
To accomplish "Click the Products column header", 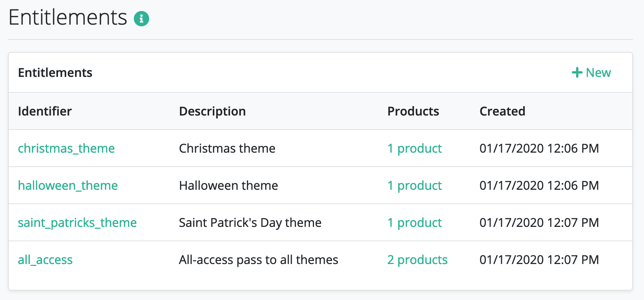I will 413,111.
